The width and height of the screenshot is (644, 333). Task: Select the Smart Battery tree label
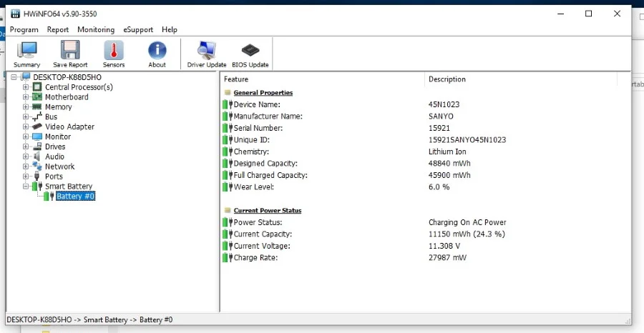pos(69,187)
